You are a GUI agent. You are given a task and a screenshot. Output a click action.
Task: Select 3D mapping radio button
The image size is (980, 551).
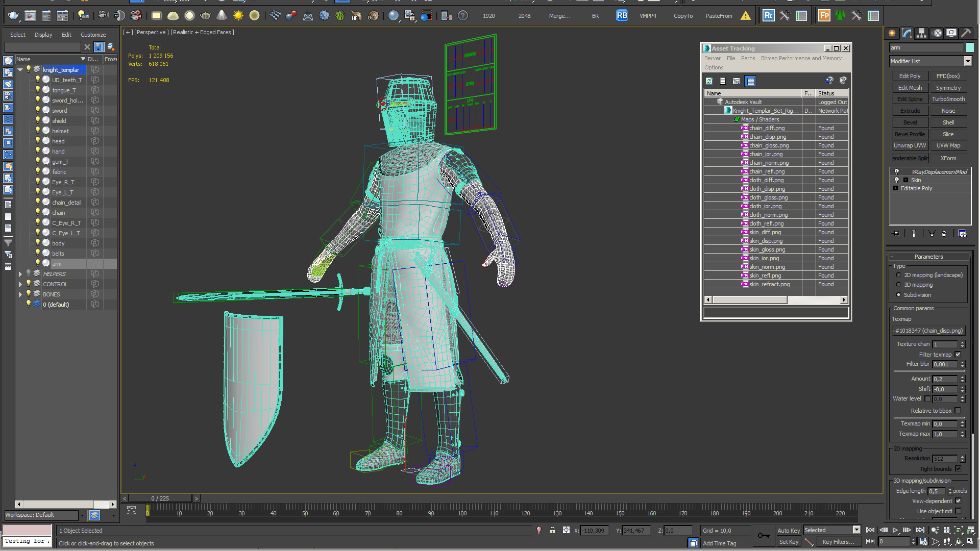click(898, 285)
